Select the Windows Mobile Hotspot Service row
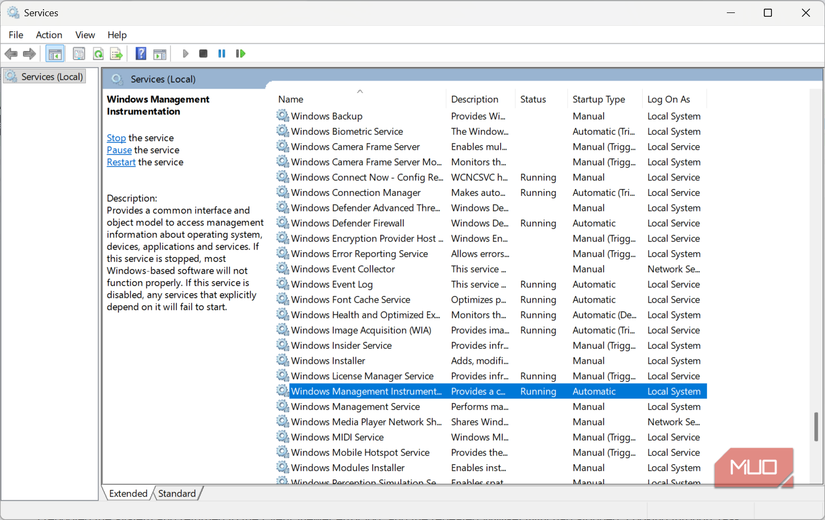The width and height of the screenshot is (825, 520). coord(491,452)
